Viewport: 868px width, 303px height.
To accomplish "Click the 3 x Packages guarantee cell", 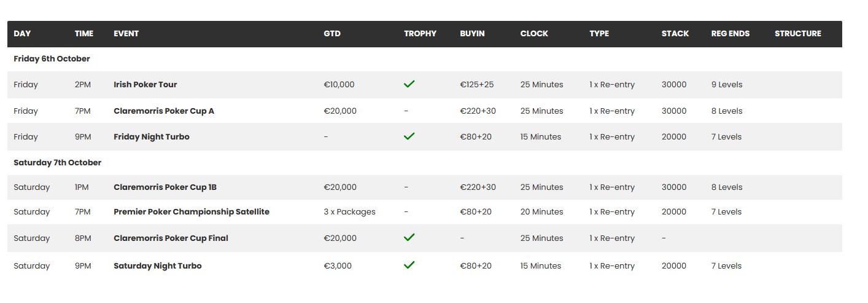I will pos(349,212).
